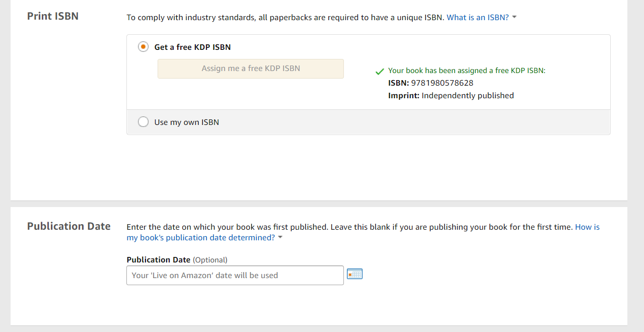Click the green 'assigned a free KDP ISBN' message
Image resolution: width=644 pixels, height=332 pixels.
click(466, 71)
